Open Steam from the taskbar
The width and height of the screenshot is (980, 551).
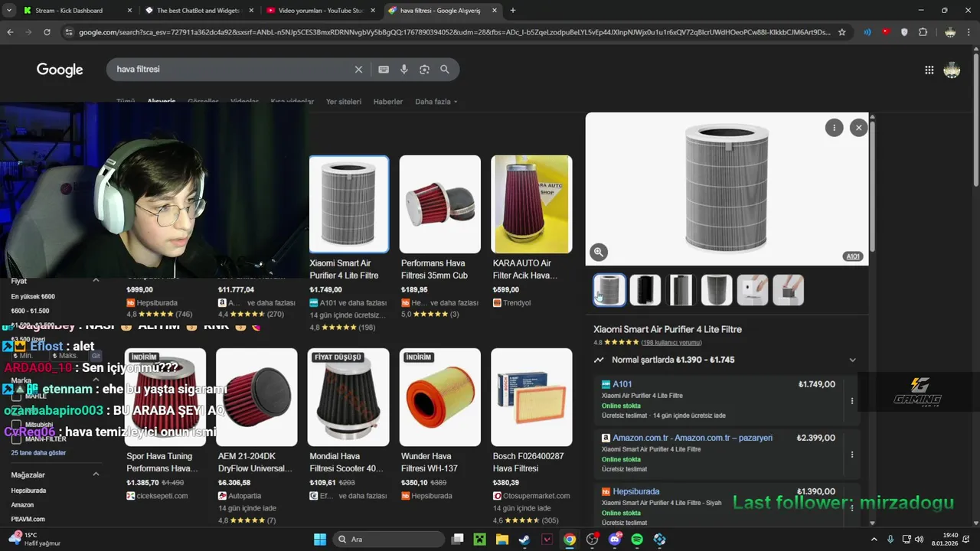[x=524, y=540]
